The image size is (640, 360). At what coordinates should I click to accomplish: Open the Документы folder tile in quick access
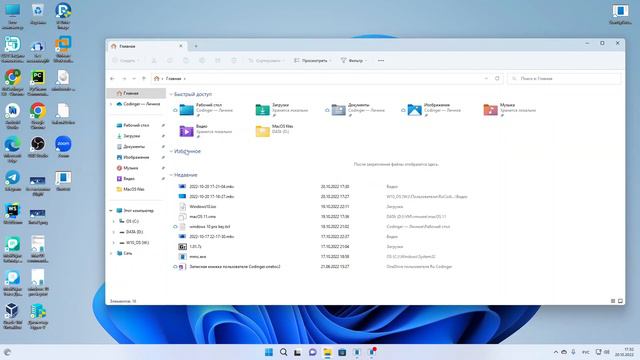358,110
